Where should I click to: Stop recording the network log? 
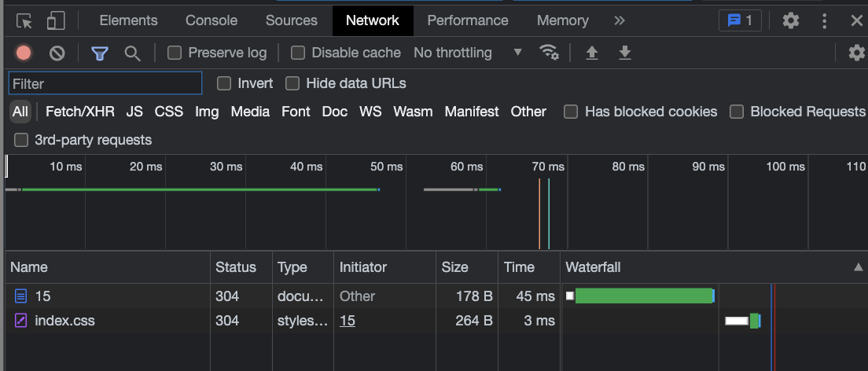[24, 53]
